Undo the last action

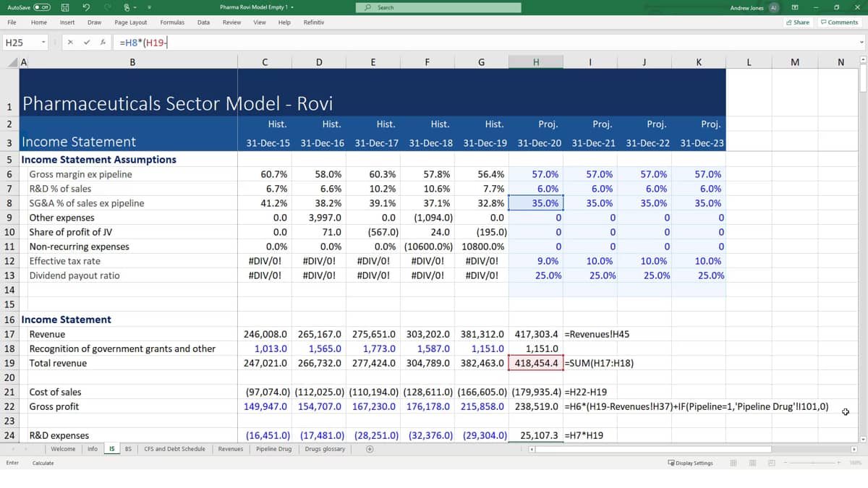[x=87, y=7]
